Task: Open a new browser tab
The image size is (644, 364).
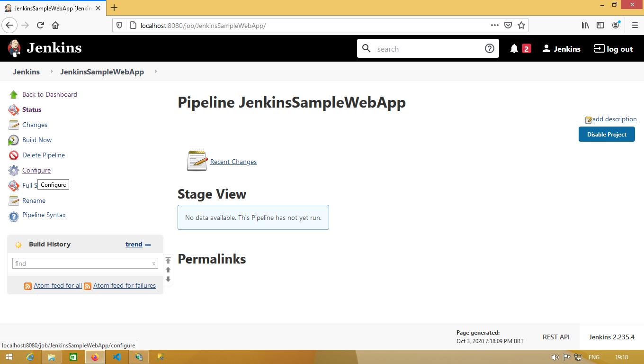Action: click(114, 8)
